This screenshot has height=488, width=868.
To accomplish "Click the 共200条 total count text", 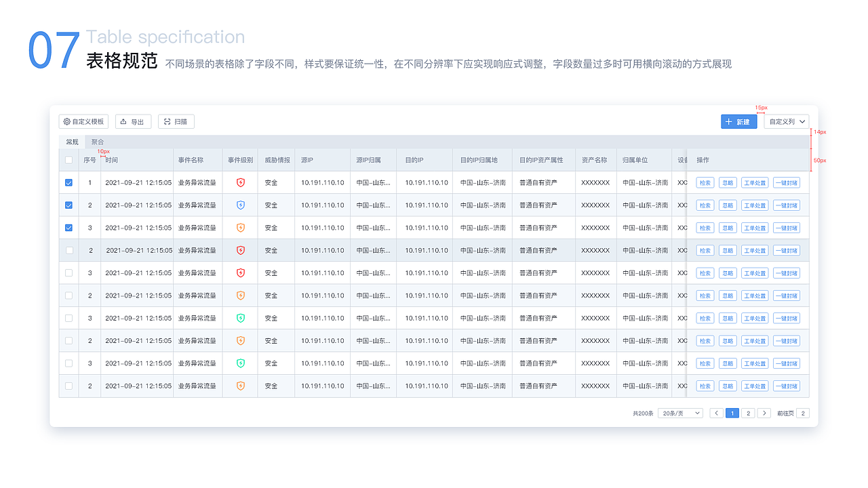I will [x=643, y=413].
